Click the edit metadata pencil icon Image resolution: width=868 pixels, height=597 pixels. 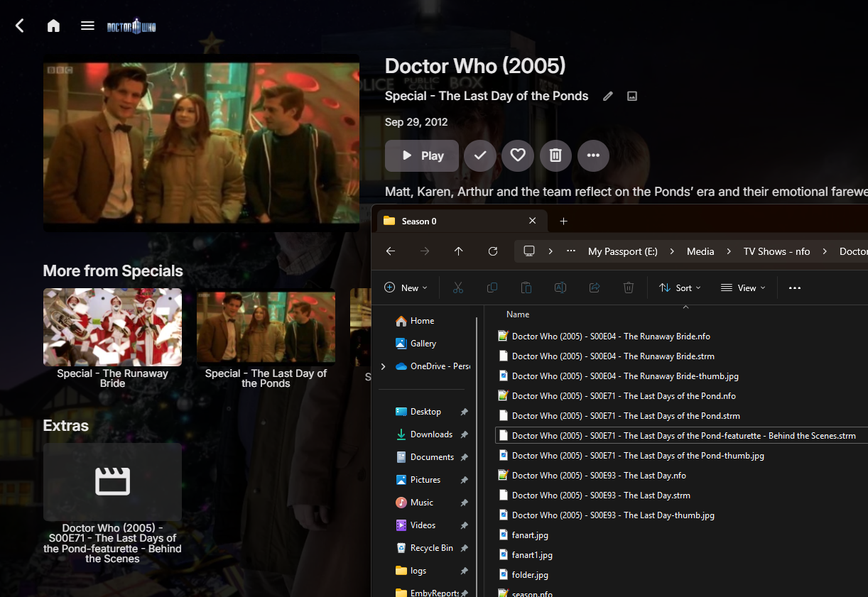[608, 97]
